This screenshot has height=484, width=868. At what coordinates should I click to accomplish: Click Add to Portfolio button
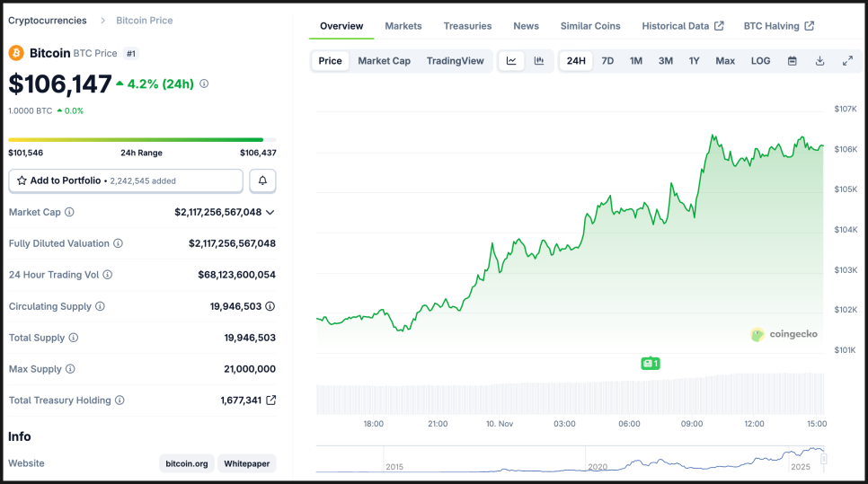pos(126,180)
